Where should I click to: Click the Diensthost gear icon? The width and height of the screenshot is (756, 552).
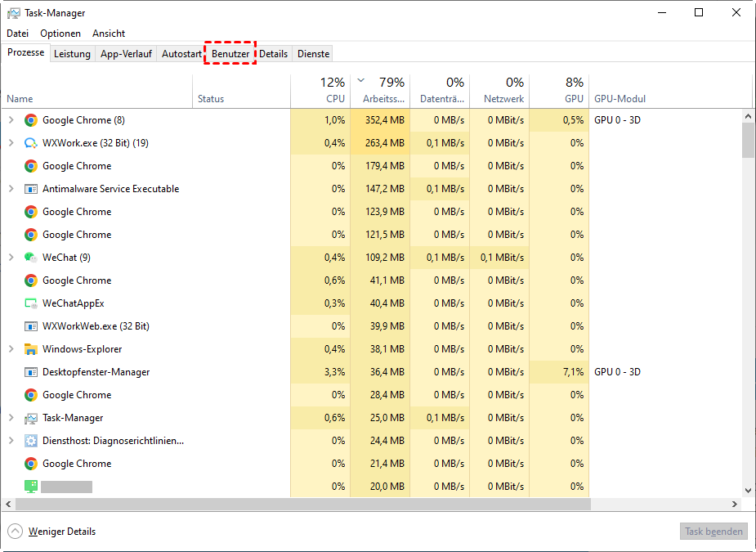tap(31, 441)
